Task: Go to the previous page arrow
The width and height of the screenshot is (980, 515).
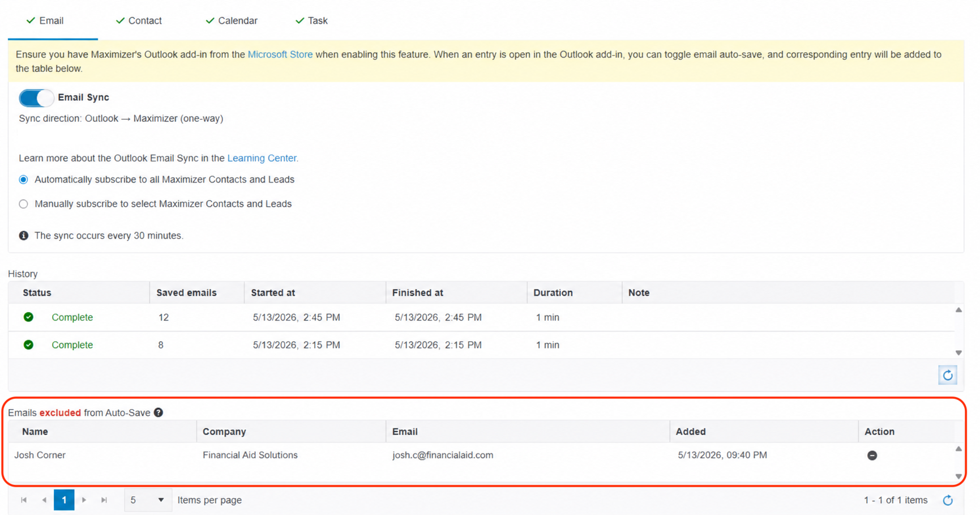Action: tap(44, 500)
